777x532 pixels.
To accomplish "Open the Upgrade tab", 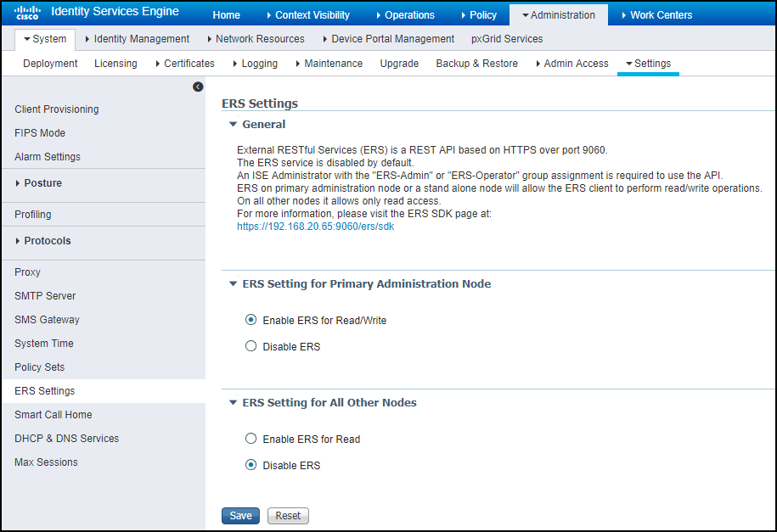I will tap(399, 64).
